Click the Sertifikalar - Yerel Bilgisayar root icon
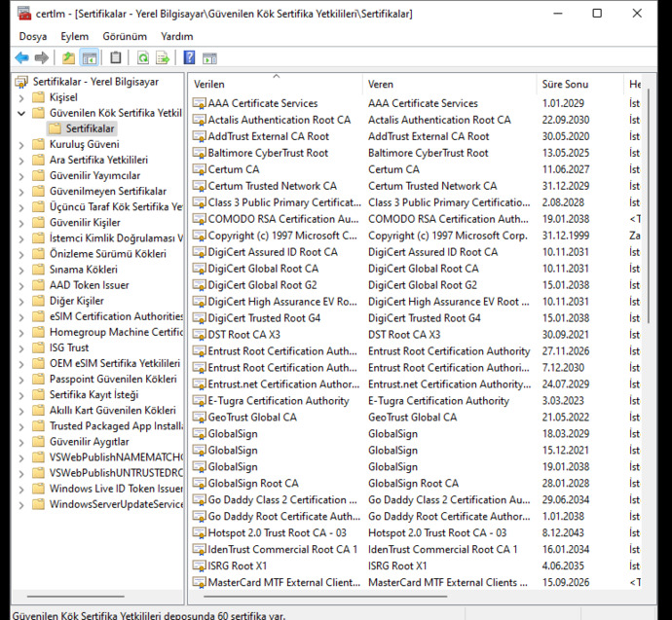The height and width of the screenshot is (620, 672). [x=21, y=82]
